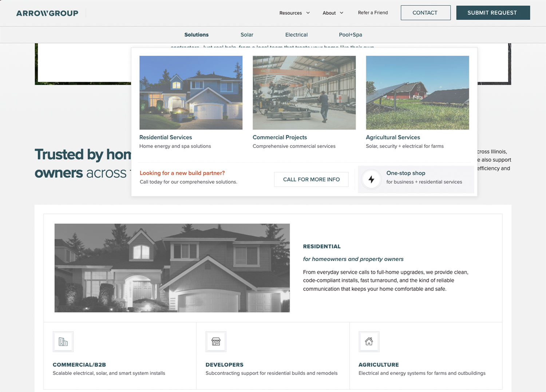This screenshot has width=546, height=392.
Task: Open the Refer a Friend link
Action: (373, 13)
